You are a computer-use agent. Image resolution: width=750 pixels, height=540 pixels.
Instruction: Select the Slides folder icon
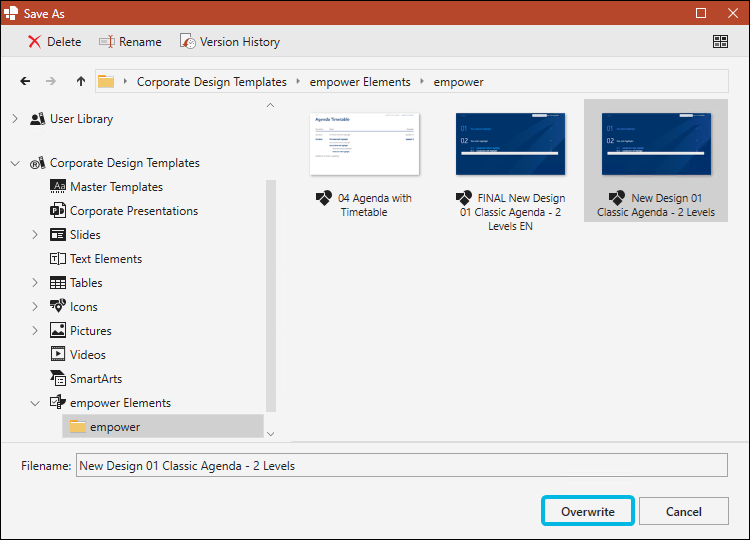[x=58, y=234]
